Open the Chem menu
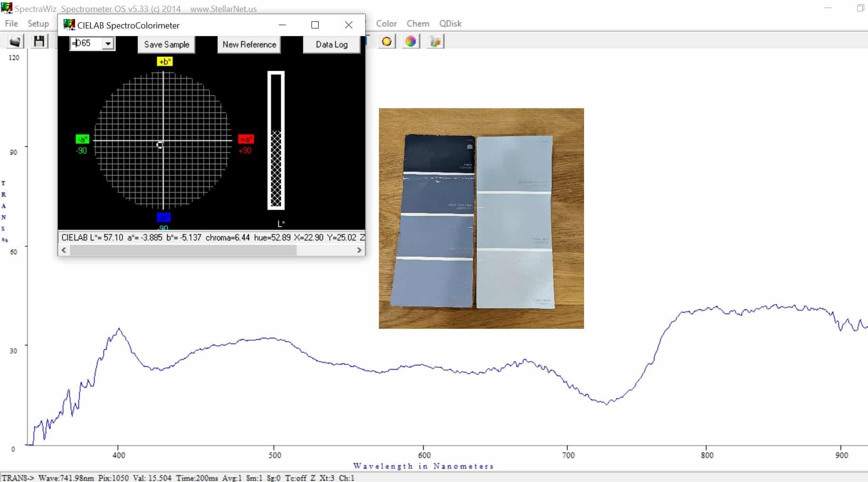 417,24
